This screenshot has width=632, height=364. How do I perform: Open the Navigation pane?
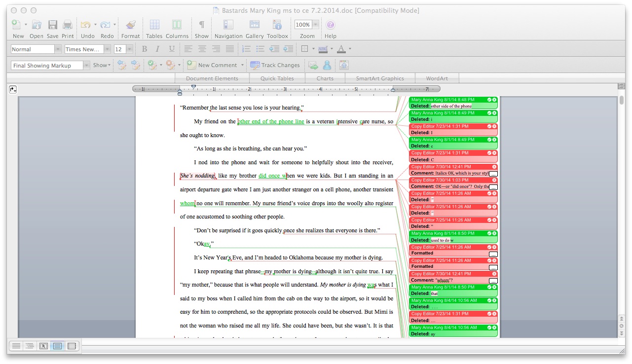point(228,25)
